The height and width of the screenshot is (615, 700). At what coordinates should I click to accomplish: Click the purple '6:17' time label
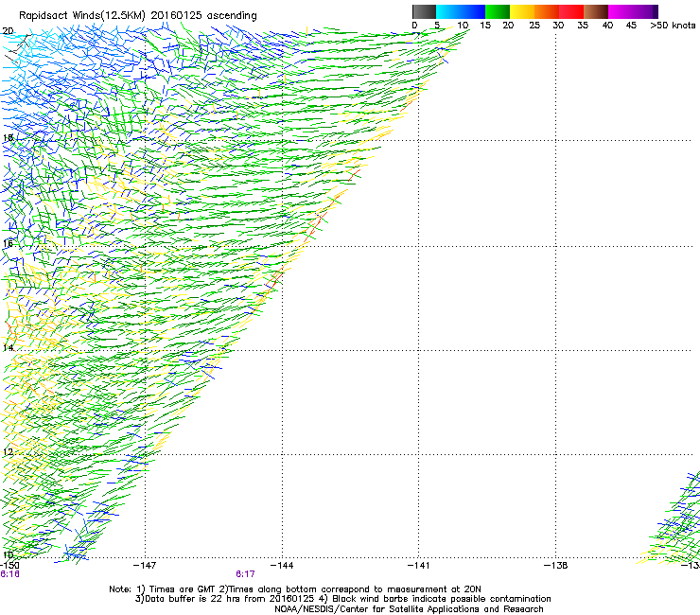tap(245, 574)
